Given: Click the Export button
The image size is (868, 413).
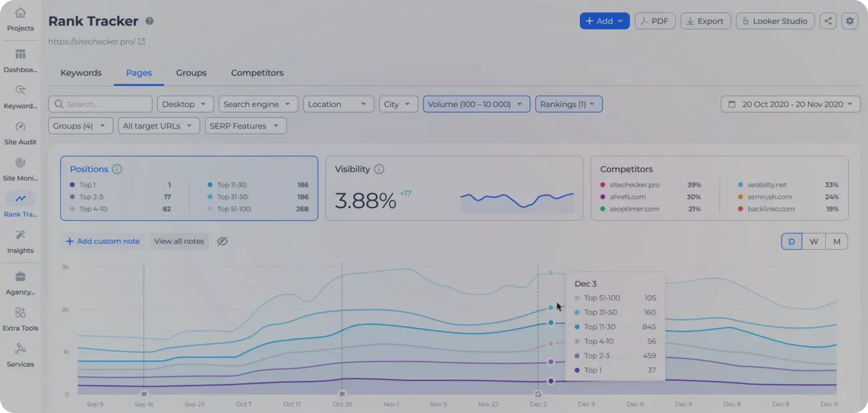Looking at the screenshot, I should [x=705, y=21].
